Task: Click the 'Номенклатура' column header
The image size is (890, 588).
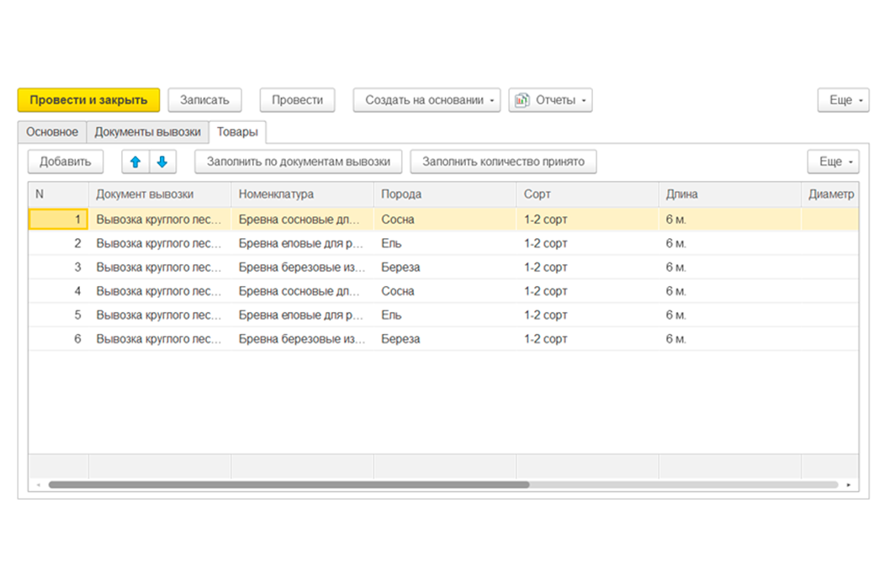Action: (x=303, y=194)
